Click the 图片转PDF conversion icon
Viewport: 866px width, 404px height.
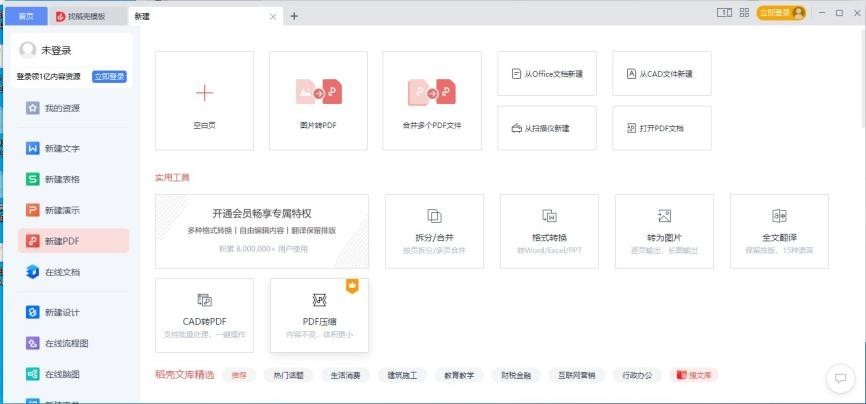319,92
